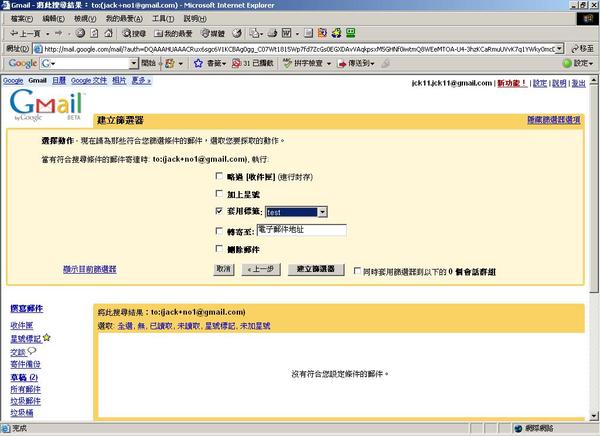Screen dimensions: 600x436
Task: Click the Google Toolbar news/windows icon
Action: (x=170, y=63)
